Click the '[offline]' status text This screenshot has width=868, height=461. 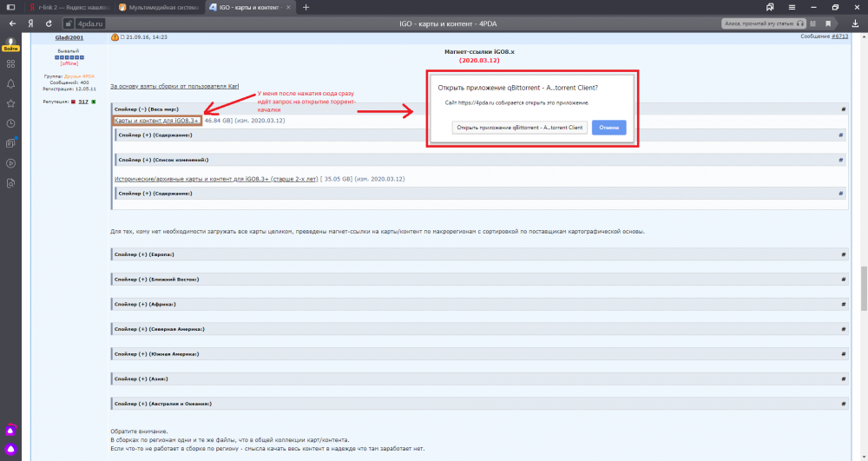(69, 63)
